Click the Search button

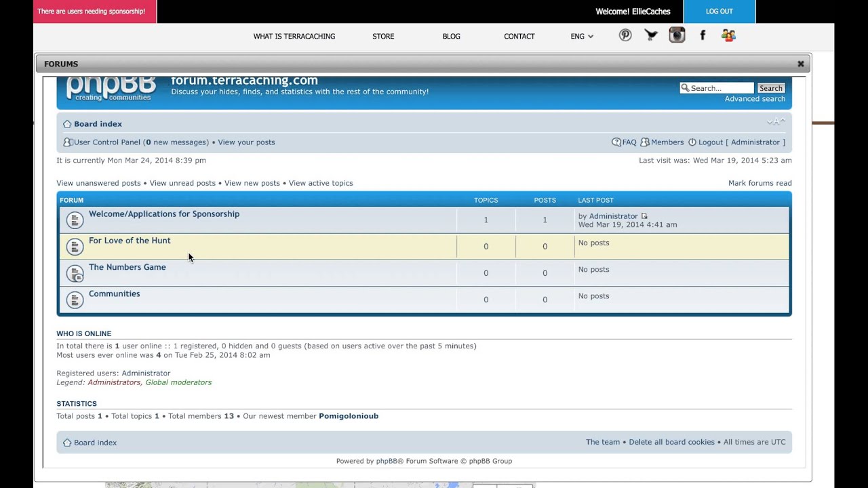coord(771,88)
